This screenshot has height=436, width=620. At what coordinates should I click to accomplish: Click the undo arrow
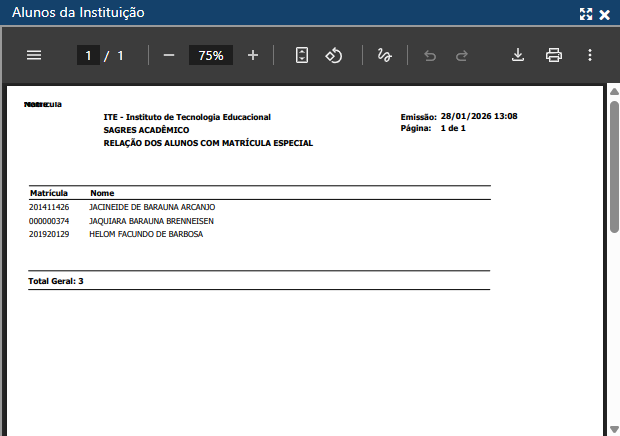coord(430,56)
